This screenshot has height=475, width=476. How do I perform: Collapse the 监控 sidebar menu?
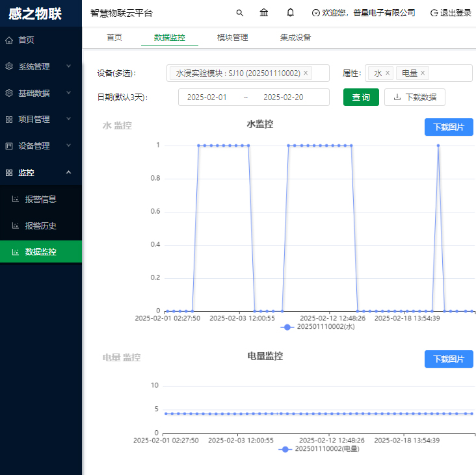coord(41,173)
